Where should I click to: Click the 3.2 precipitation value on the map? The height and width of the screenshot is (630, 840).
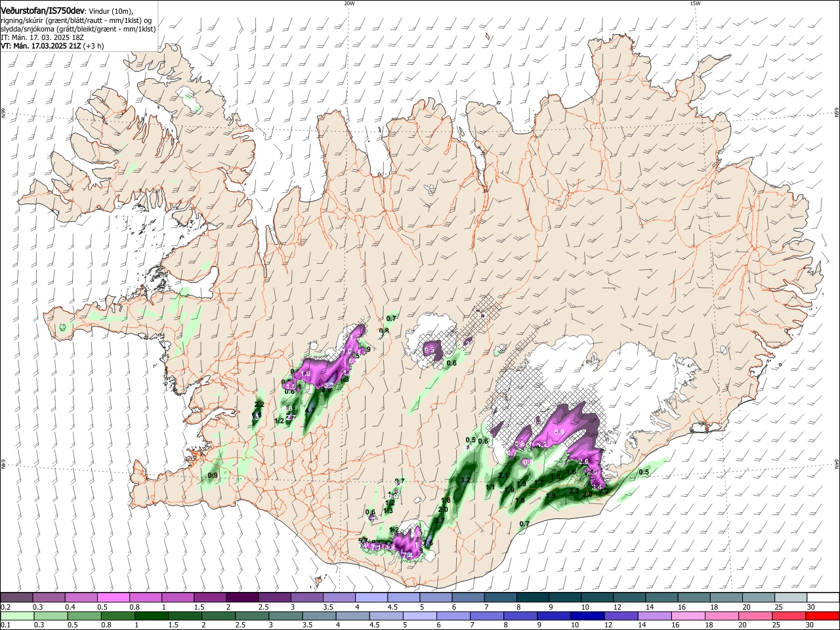click(x=465, y=480)
